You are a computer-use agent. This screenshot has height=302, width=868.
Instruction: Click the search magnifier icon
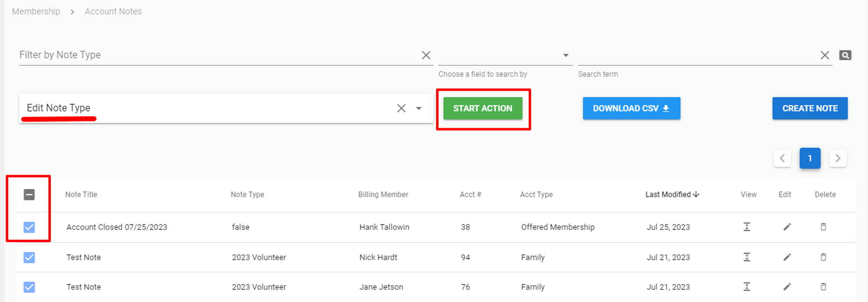tap(845, 55)
